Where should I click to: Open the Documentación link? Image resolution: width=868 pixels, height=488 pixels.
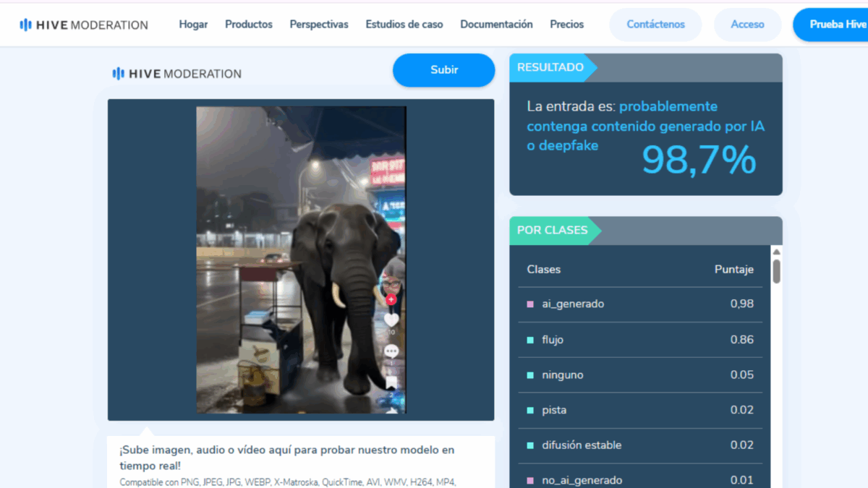(x=496, y=25)
